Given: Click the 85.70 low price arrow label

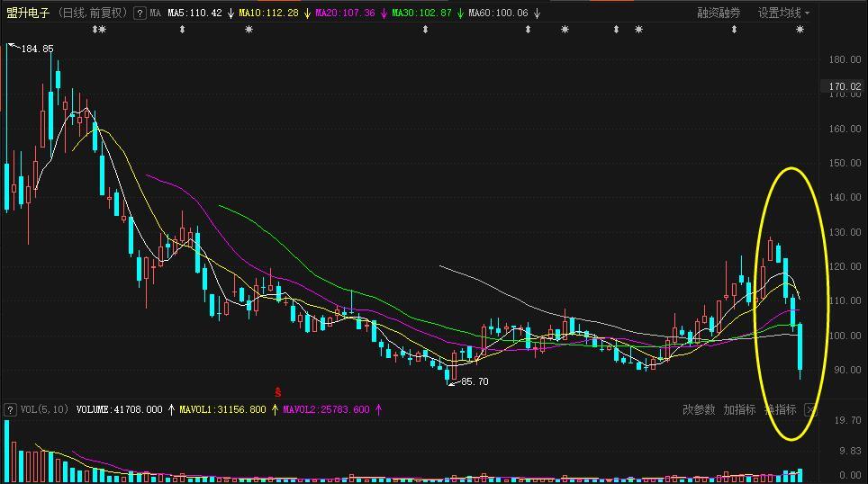Looking at the screenshot, I should point(474,382).
